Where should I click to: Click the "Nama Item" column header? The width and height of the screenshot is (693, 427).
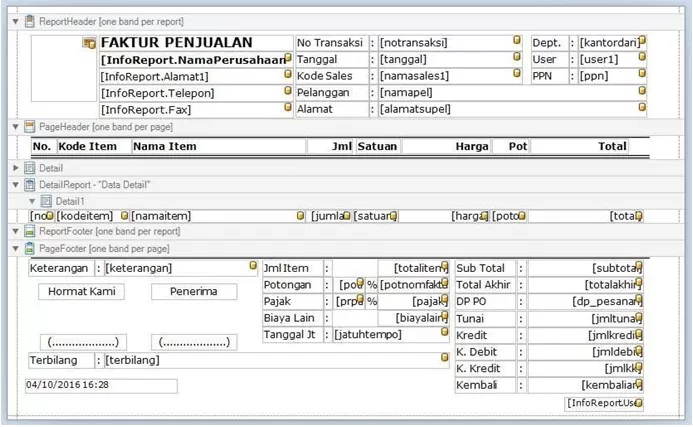(x=165, y=146)
